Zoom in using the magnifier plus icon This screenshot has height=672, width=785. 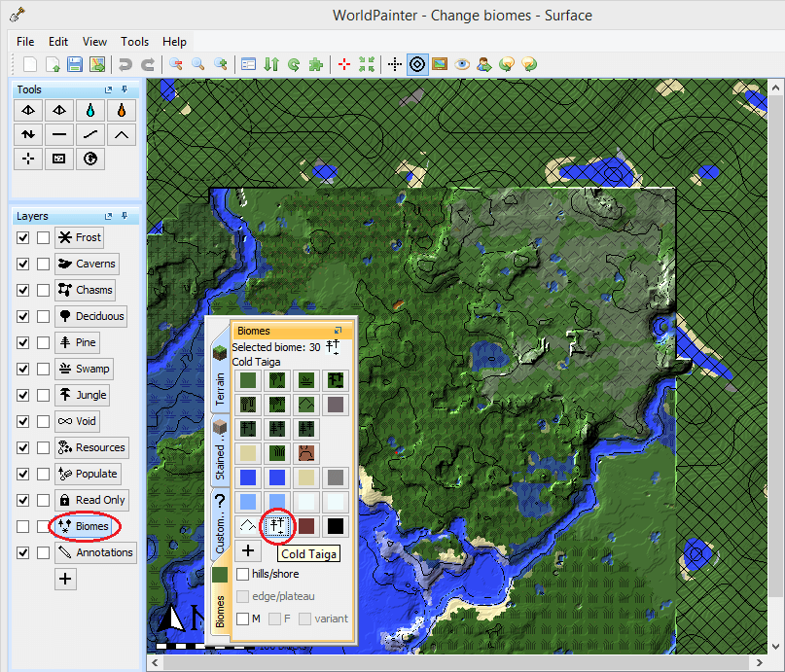coord(220,64)
